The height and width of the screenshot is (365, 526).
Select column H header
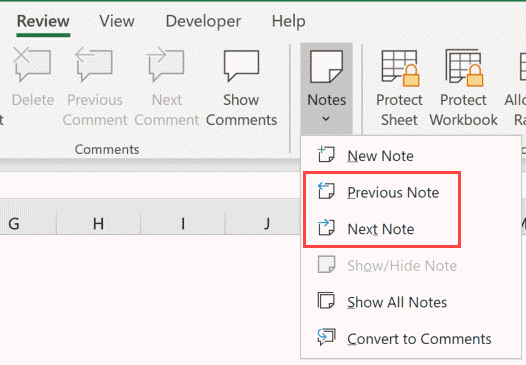point(98,223)
